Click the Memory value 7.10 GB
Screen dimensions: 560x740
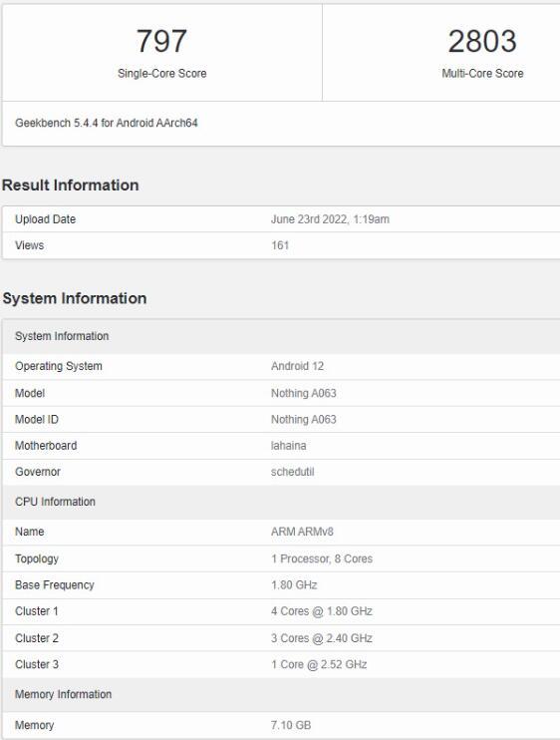click(x=291, y=725)
